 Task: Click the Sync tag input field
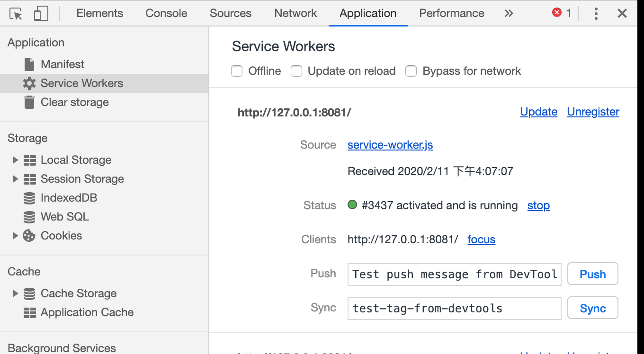point(454,309)
